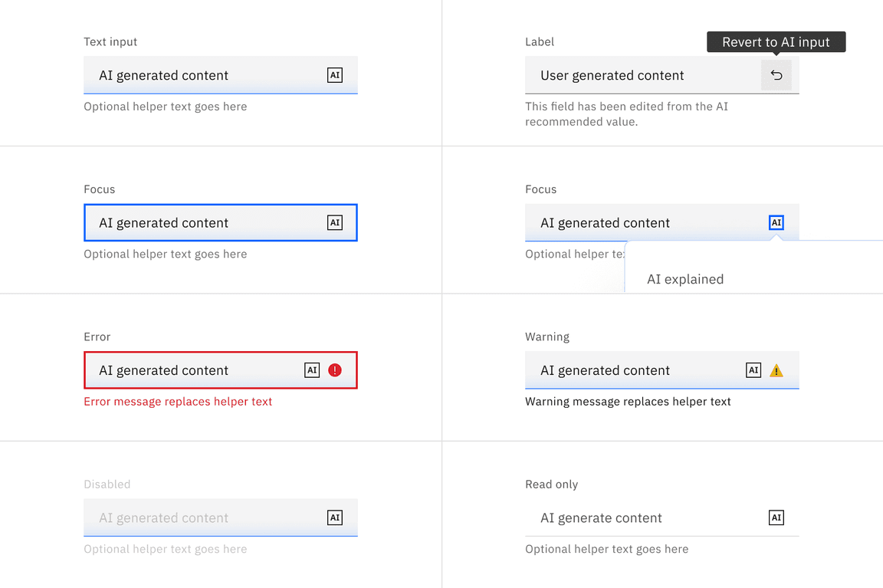Click the AI label in the Disabled field
Image resolution: width=883 pixels, height=588 pixels.
click(x=335, y=518)
